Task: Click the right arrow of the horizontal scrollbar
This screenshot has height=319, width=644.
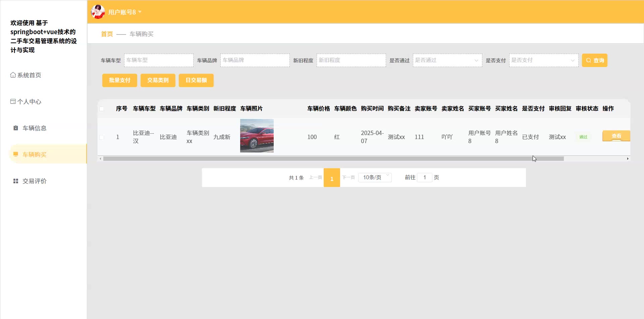Action: [628, 159]
